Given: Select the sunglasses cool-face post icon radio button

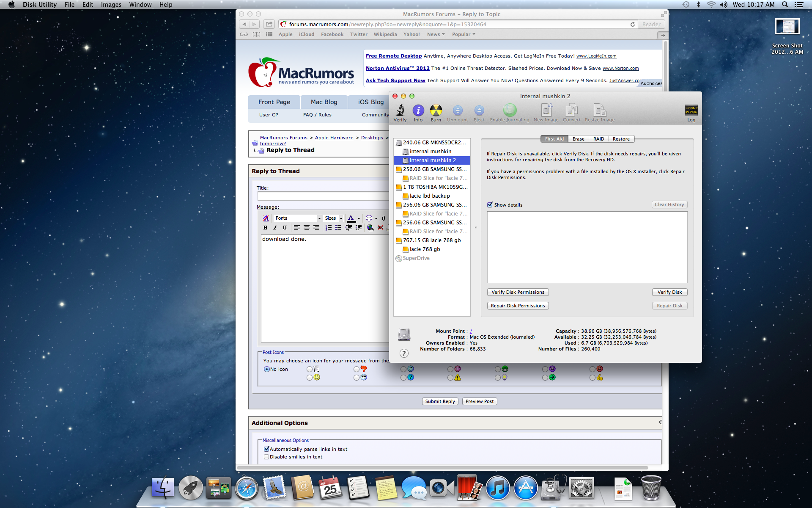Looking at the screenshot, I should (x=357, y=377).
